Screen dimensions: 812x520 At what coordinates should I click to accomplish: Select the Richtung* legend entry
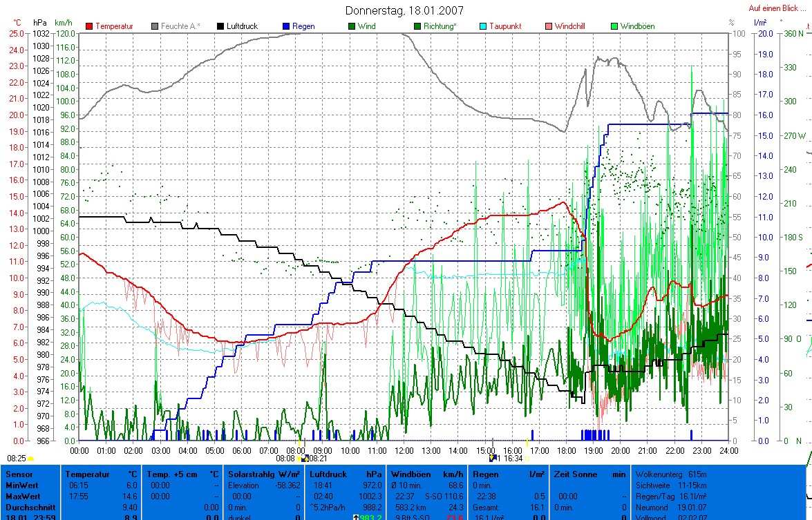(x=417, y=26)
